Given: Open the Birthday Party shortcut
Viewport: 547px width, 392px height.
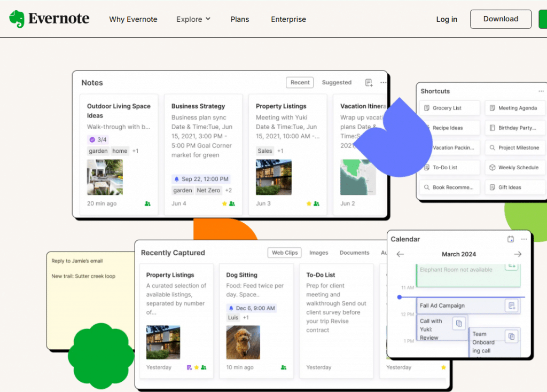Looking at the screenshot, I should (x=515, y=128).
